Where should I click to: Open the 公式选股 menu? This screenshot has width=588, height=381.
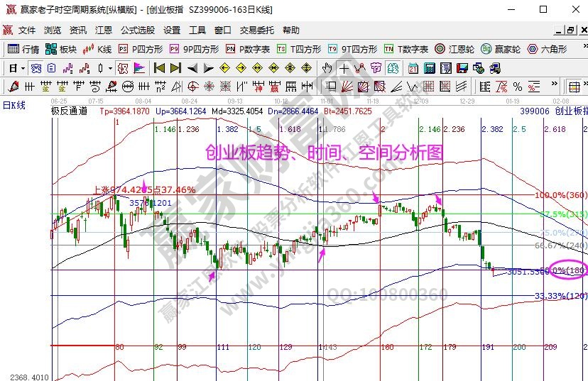(137, 31)
